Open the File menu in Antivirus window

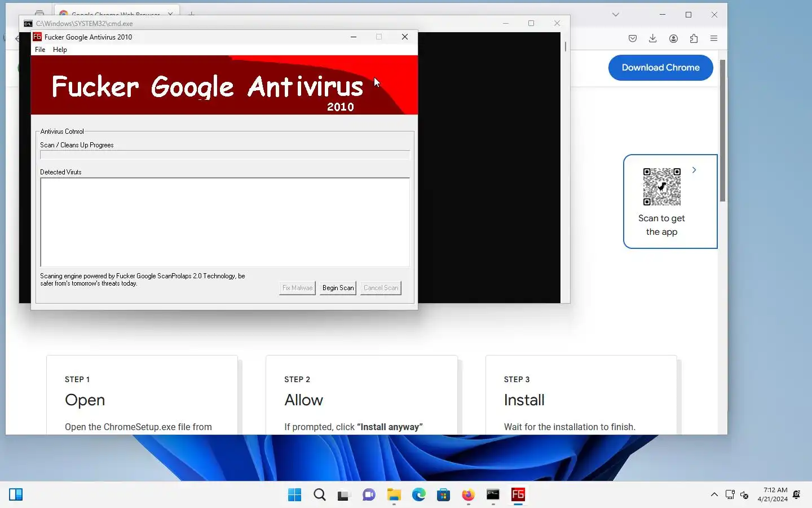coord(40,50)
